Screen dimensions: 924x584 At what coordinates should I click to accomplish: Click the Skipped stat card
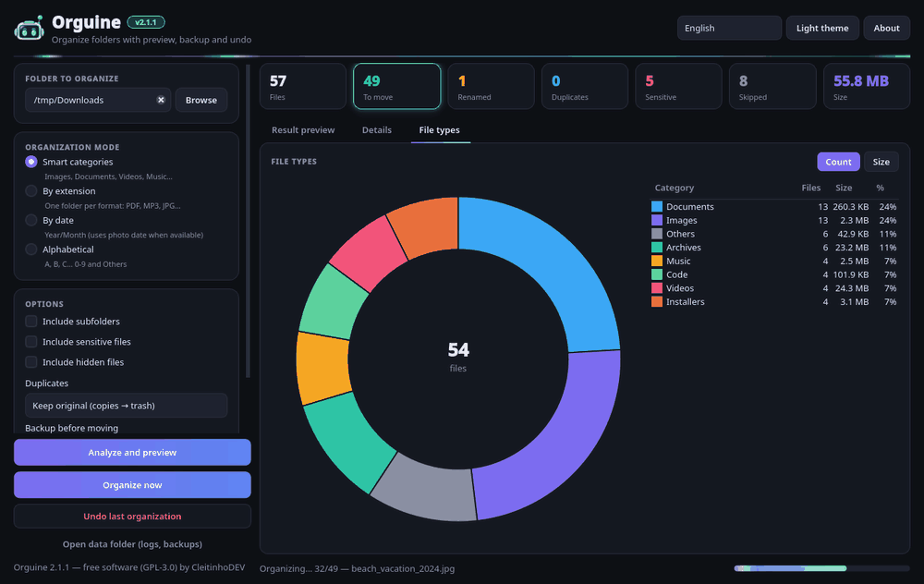[x=772, y=86]
